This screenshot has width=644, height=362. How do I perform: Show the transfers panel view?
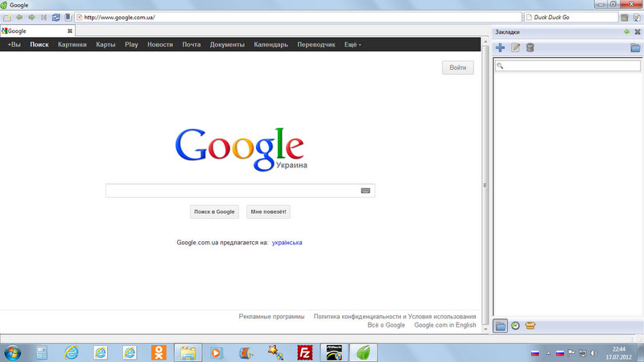click(530, 326)
